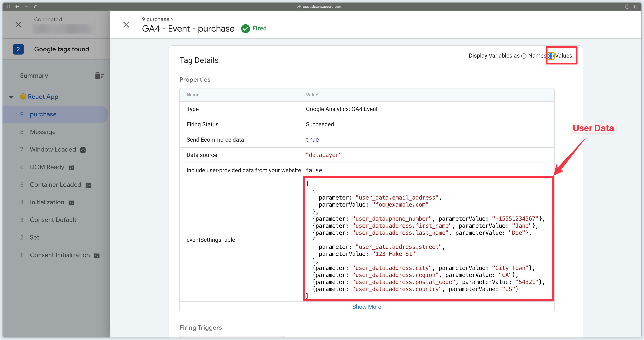Image resolution: width=644 pixels, height=340 pixels.
Task: Click the "City Town" city value
Action: (510, 268)
